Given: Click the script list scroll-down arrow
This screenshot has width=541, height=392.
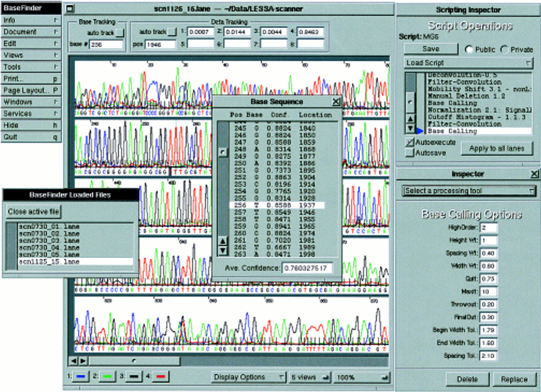Looking at the screenshot, I should (410, 129).
